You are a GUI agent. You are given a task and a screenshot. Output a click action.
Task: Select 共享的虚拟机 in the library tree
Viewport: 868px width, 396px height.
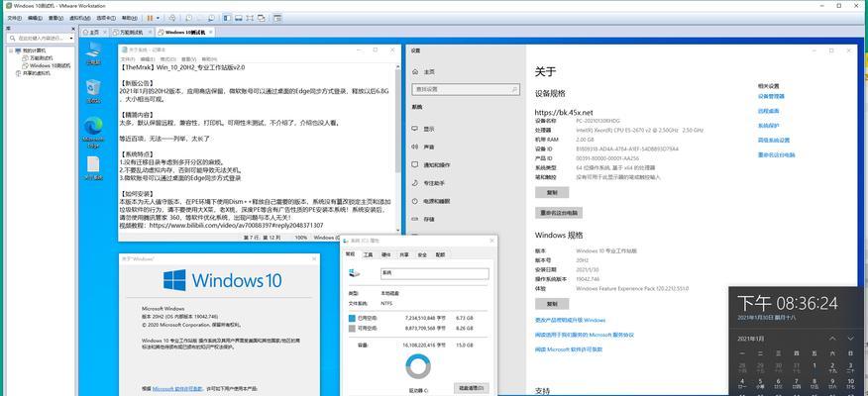[x=33, y=73]
